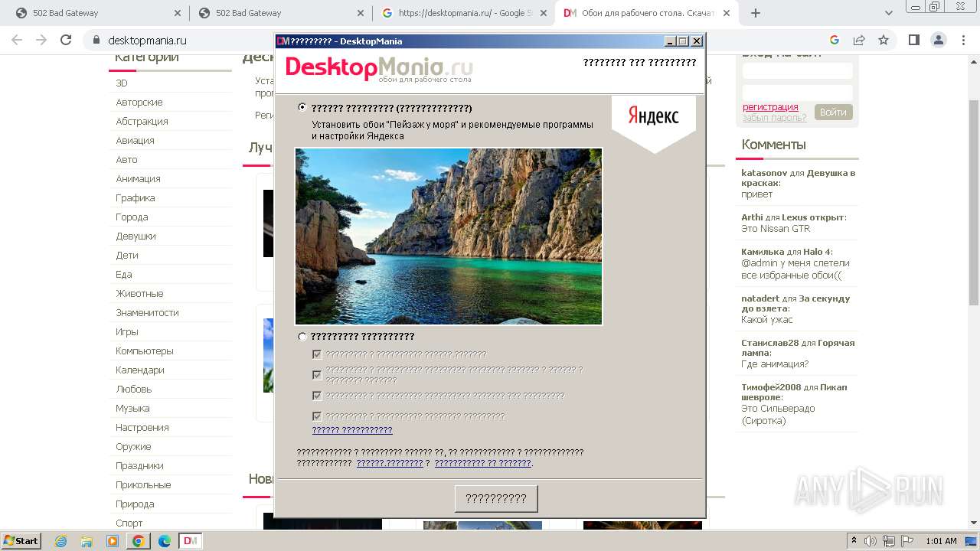Switch to the desktopmania Google search tab

coord(465,13)
